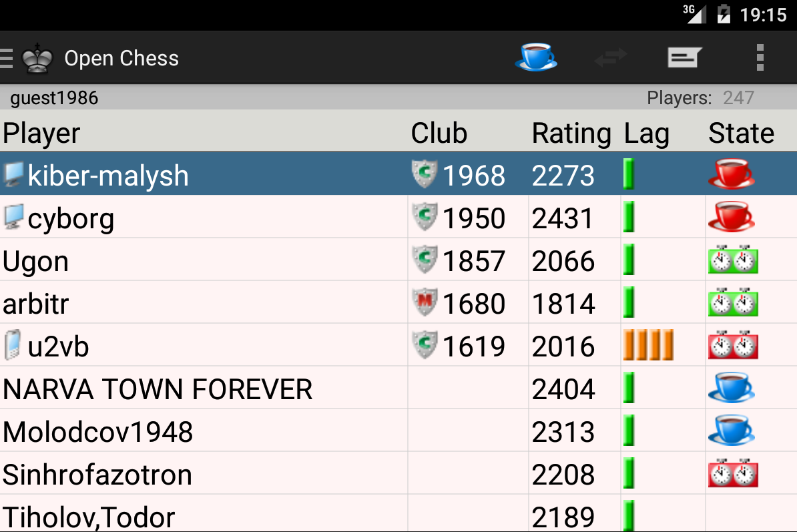The height and width of the screenshot is (532, 797).
Task: Tap Sinhrofazotron's red chess clock icon
Action: pyautogui.click(x=733, y=473)
